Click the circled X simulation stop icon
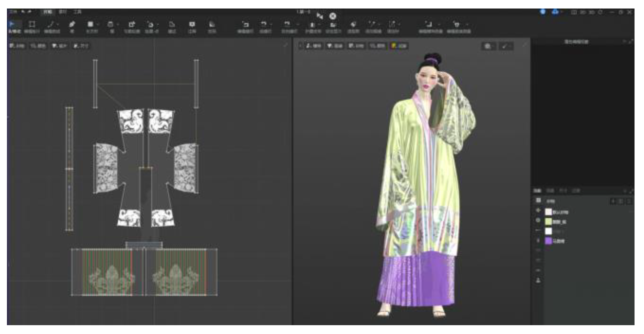Viewport: 644px width, 334px height. pos(333,16)
